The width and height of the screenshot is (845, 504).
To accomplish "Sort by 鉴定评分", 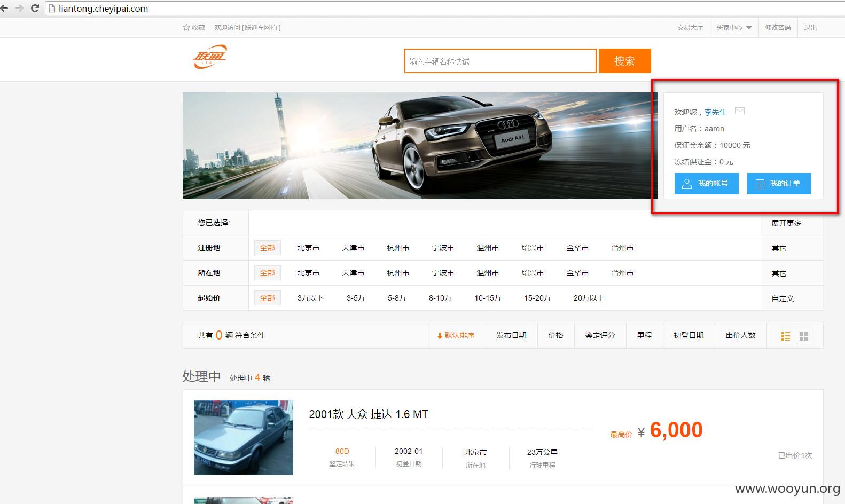I will click(x=600, y=335).
